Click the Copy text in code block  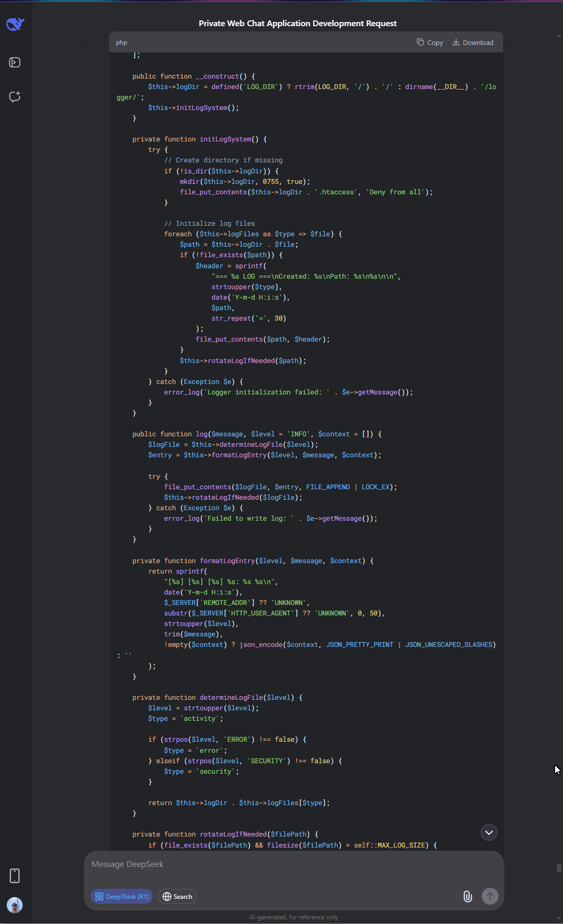pyautogui.click(x=435, y=42)
